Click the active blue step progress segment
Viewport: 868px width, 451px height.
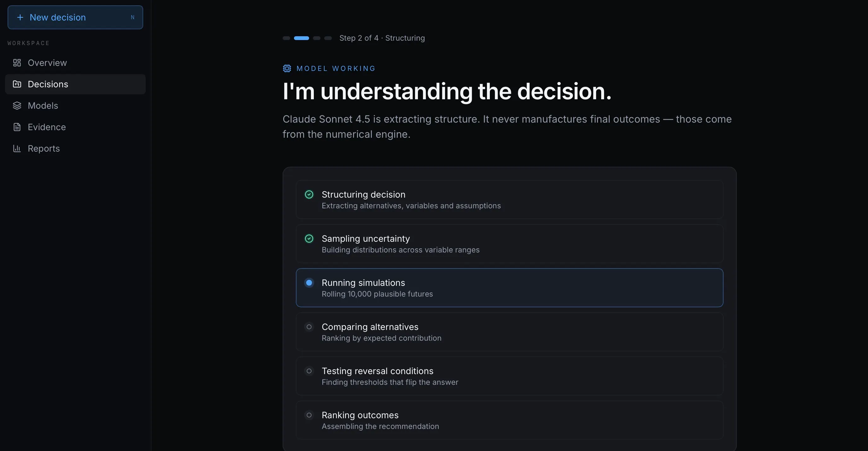301,38
